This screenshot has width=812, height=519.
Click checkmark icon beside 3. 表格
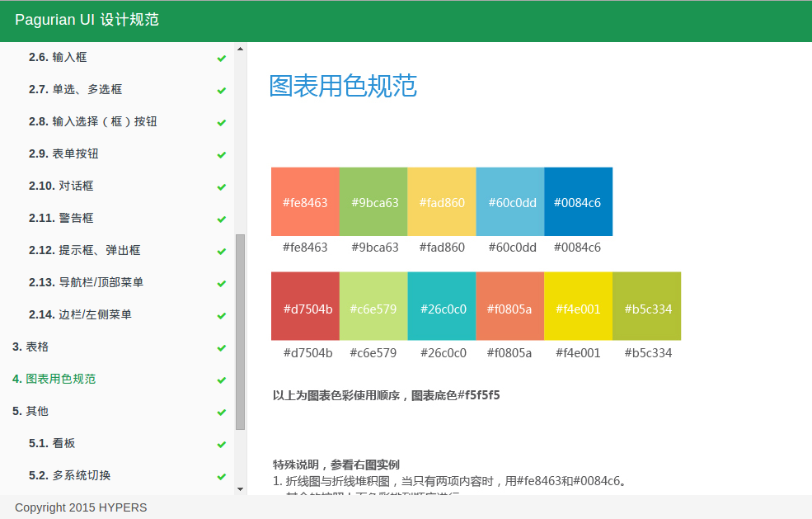click(222, 347)
